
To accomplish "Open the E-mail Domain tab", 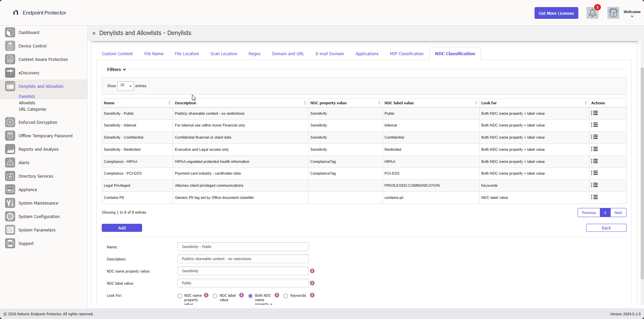I will 330,54.
